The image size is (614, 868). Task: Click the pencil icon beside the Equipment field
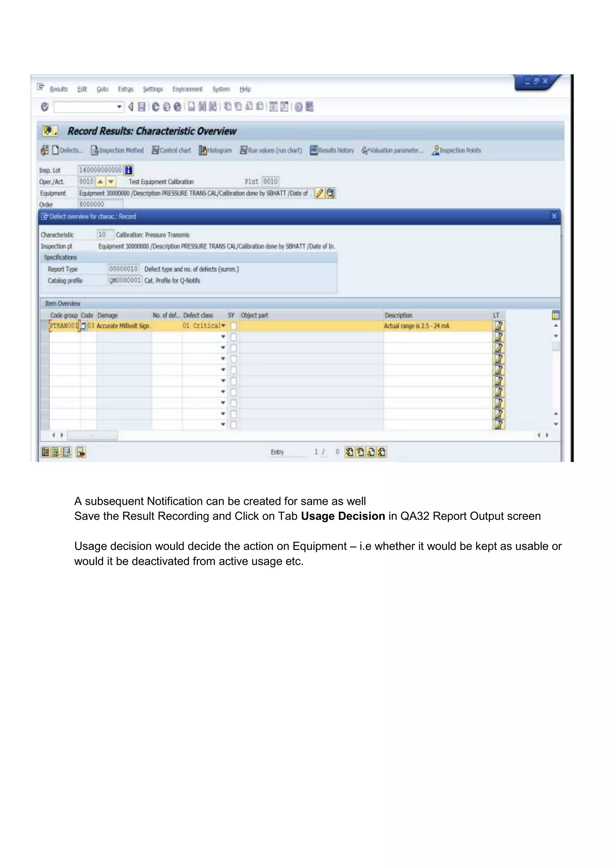[x=320, y=193]
